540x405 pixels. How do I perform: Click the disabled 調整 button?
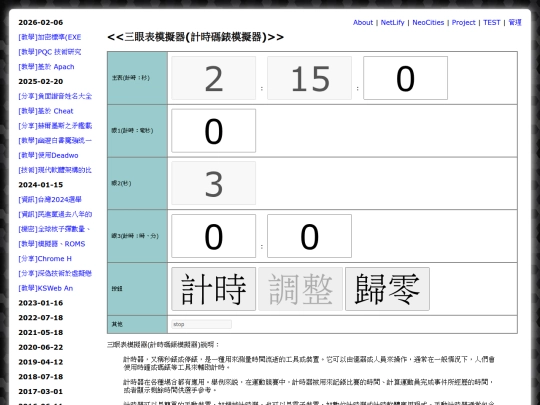tap(301, 289)
